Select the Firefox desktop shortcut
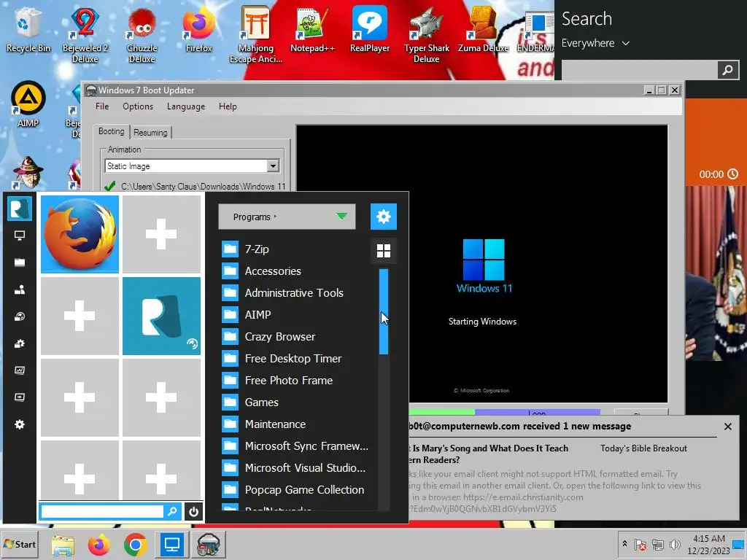The height and width of the screenshot is (560, 747). (198, 29)
